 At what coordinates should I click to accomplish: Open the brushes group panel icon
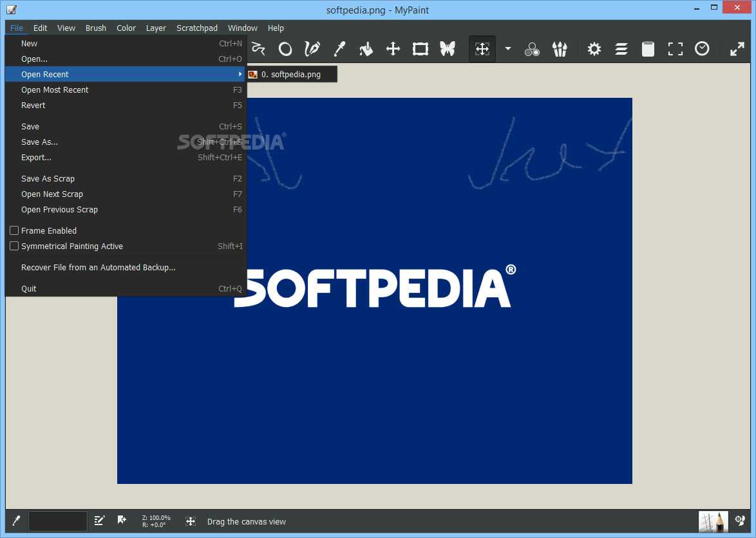[560, 49]
